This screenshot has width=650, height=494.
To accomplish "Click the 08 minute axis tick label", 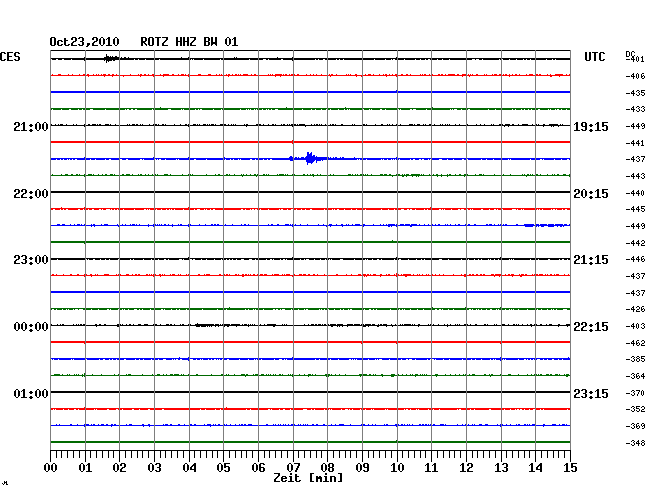I will point(327,468).
